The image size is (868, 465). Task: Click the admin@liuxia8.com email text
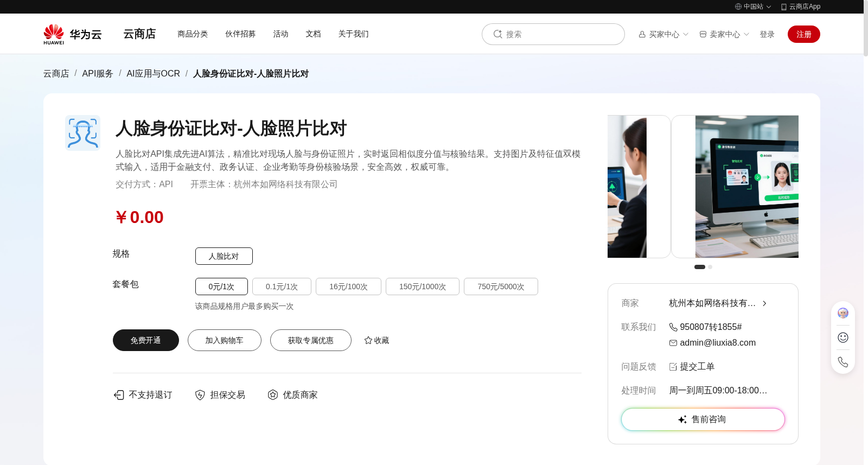(718, 343)
